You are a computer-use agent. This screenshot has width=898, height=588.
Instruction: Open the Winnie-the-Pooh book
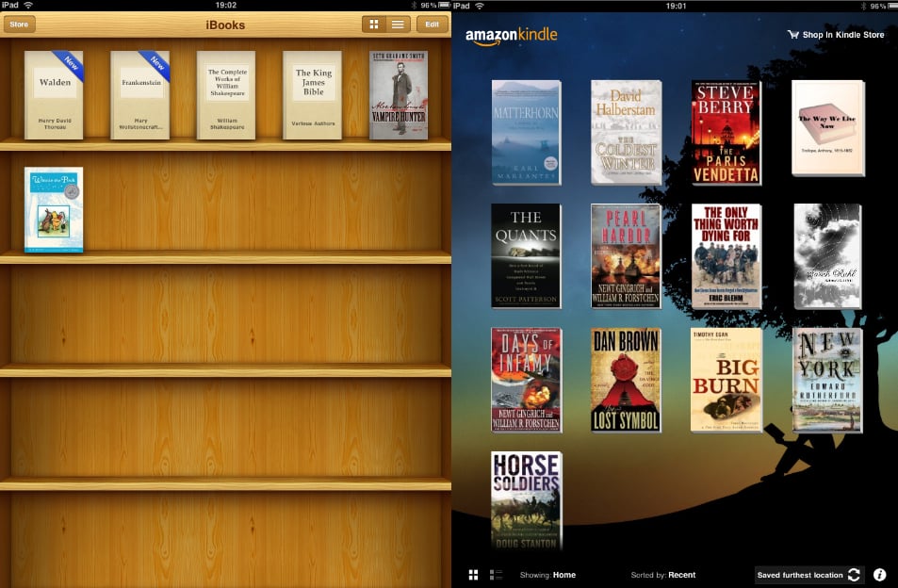tap(54, 209)
